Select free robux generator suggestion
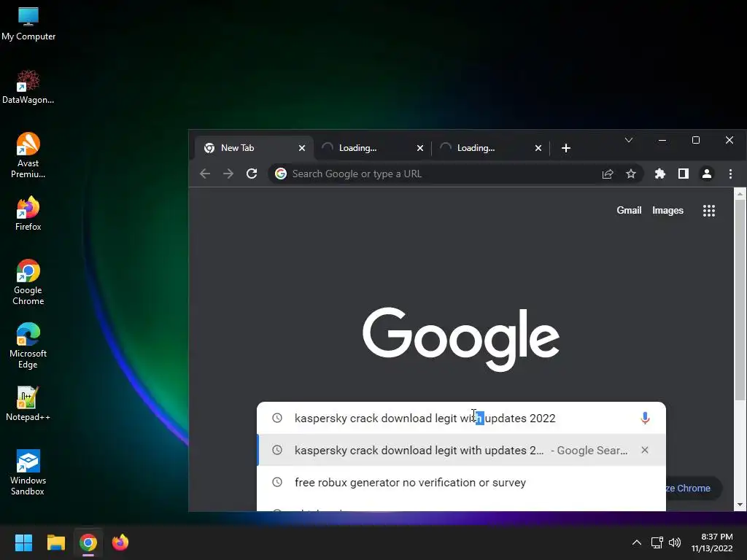This screenshot has width=747, height=560. tap(461, 483)
